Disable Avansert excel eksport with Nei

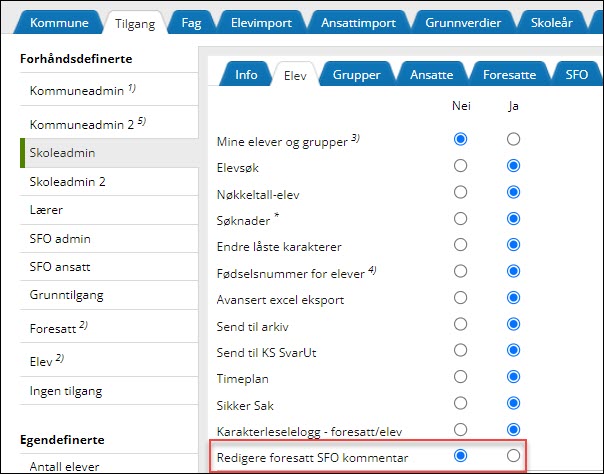click(x=461, y=298)
